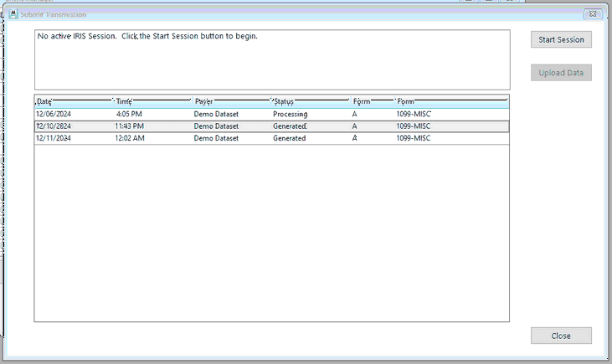Click the No active IRIS Session message box

pos(271,59)
